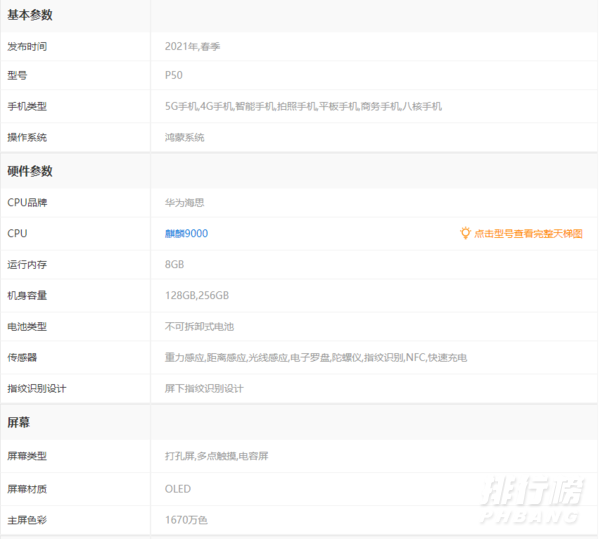
Task: Select the screen material value OLED
Action: pyautogui.click(x=178, y=489)
